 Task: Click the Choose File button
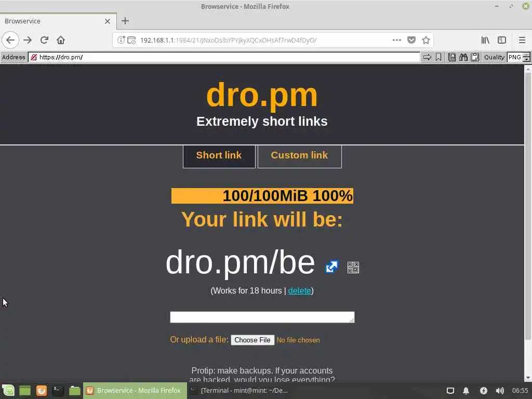pos(252,340)
